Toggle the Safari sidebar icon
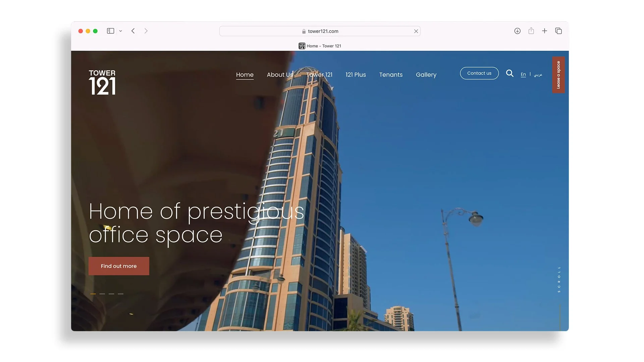 click(x=110, y=31)
